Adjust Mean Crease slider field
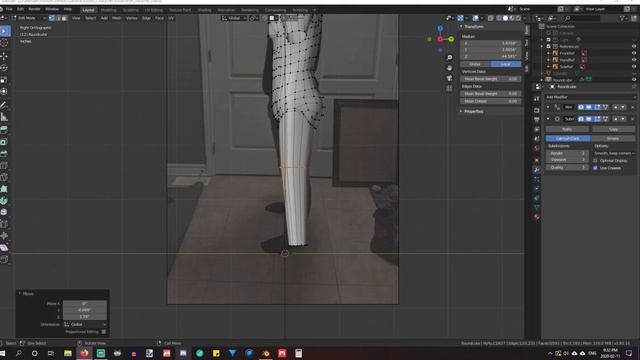The image size is (640, 360). [491, 101]
